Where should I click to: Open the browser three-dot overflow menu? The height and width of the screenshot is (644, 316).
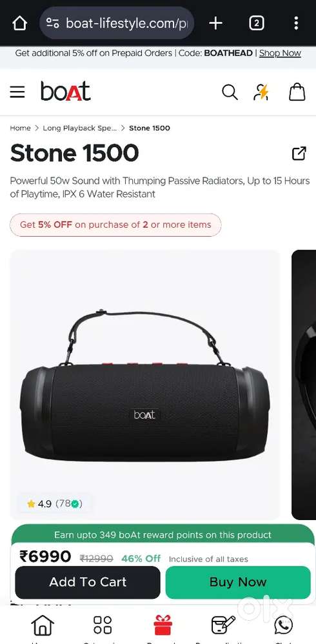(296, 23)
